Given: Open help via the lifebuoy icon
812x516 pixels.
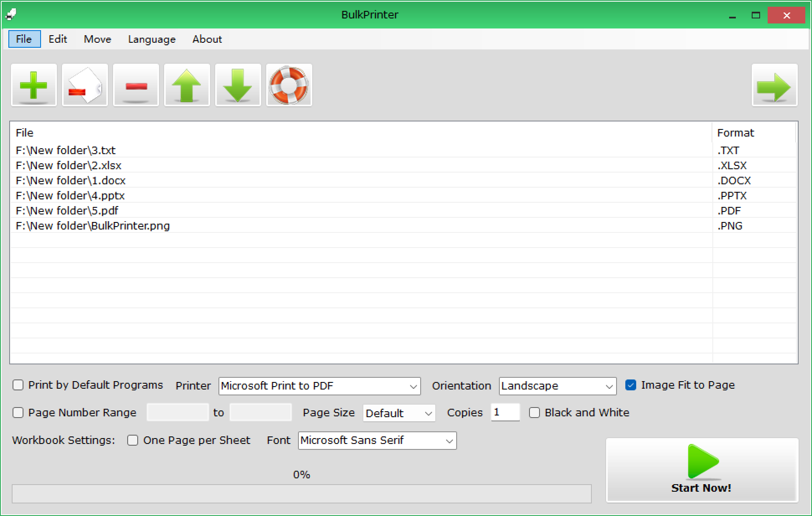Looking at the screenshot, I should [x=289, y=85].
